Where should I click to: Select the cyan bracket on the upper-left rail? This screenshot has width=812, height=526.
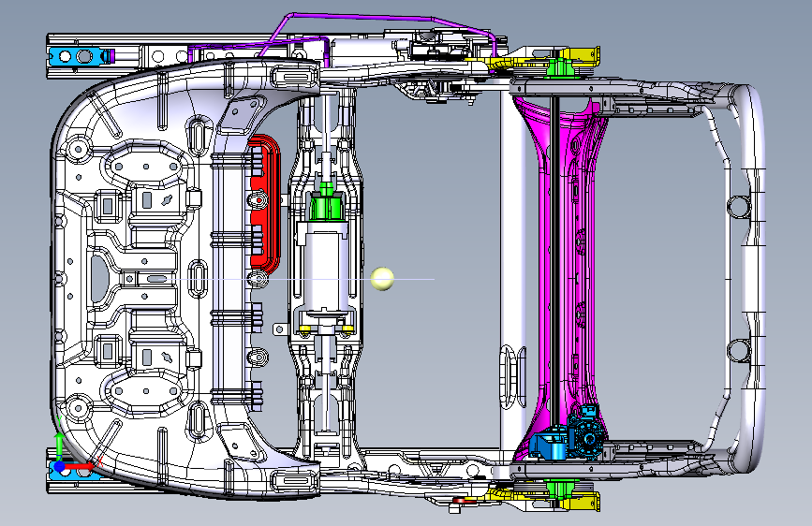[74, 56]
